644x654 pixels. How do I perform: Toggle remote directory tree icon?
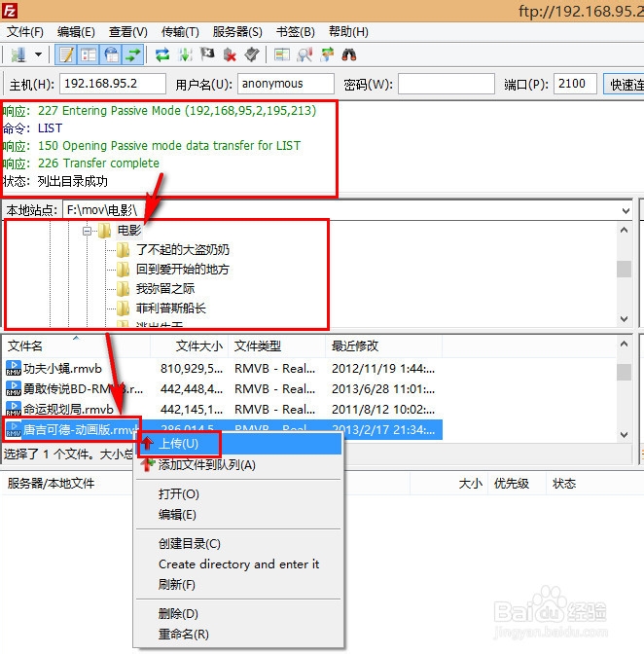click(111, 54)
